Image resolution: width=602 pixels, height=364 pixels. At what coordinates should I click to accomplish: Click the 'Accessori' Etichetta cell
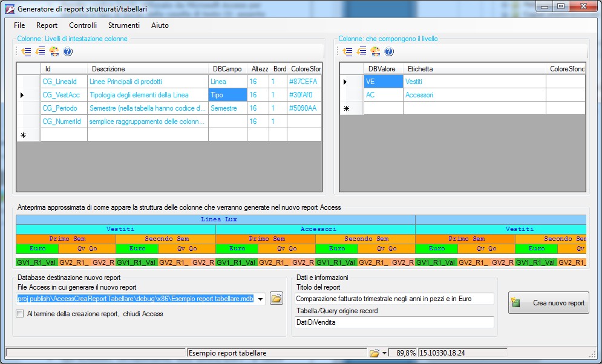coord(474,95)
